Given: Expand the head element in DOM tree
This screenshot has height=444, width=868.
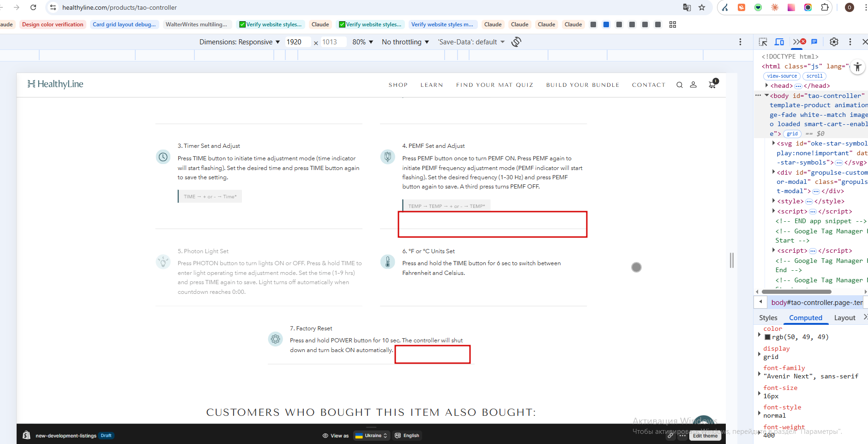Looking at the screenshot, I should coord(767,85).
